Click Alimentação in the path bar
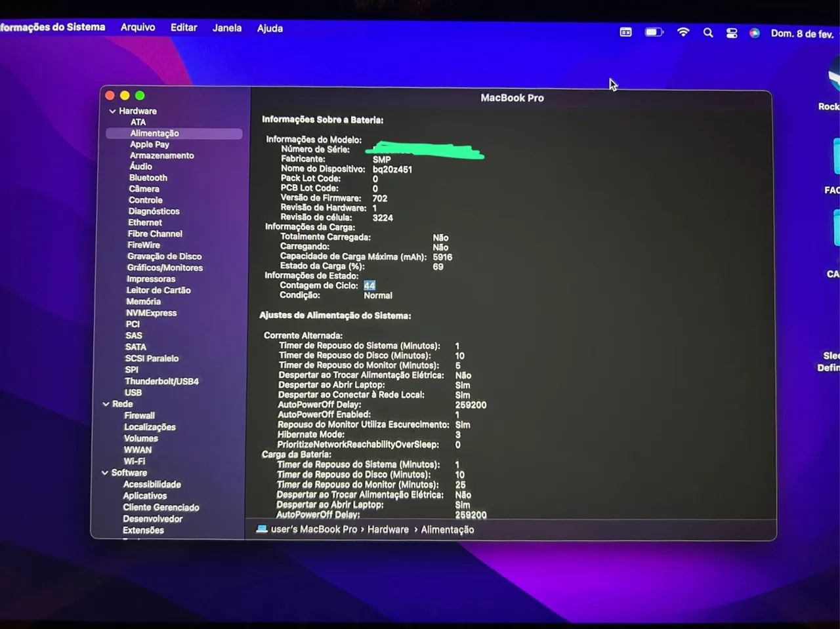Image resolution: width=840 pixels, height=629 pixels. (x=448, y=529)
